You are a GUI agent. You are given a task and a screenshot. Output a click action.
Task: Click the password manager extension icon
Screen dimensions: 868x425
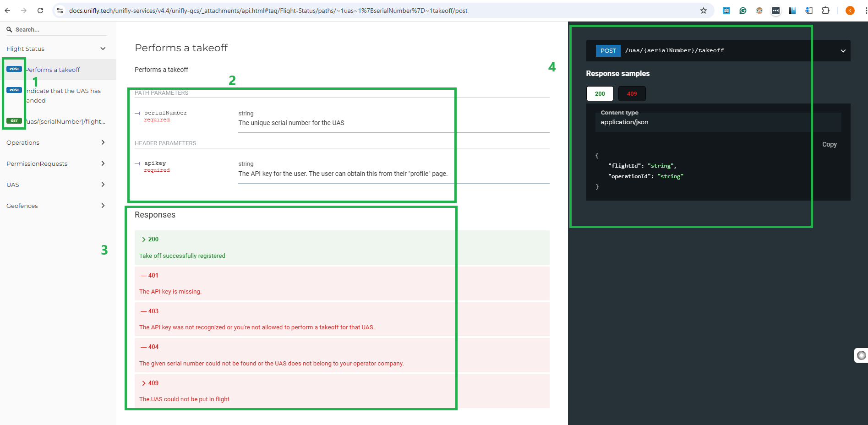(x=776, y=10)
